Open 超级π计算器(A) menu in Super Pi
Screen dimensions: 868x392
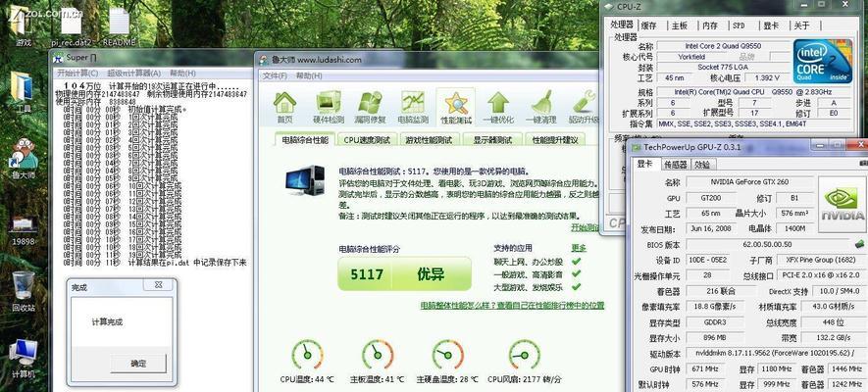[134, 73]
